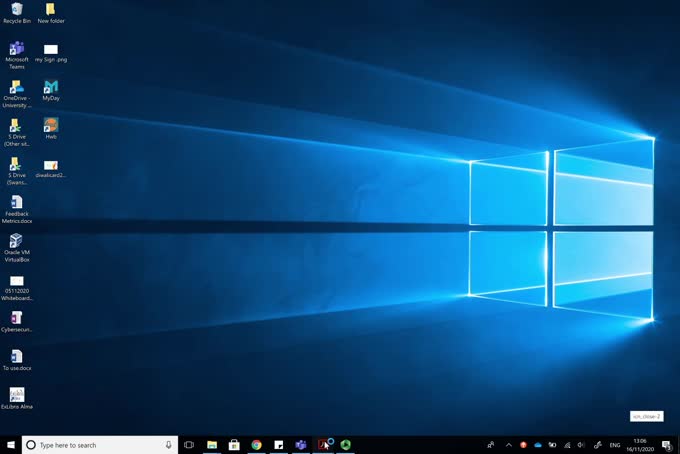Launch Microsoft Teams from the desktop

[x=16, y=50]
